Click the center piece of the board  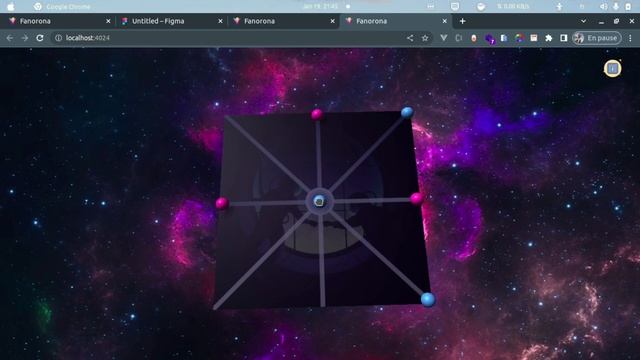point(319,200)
